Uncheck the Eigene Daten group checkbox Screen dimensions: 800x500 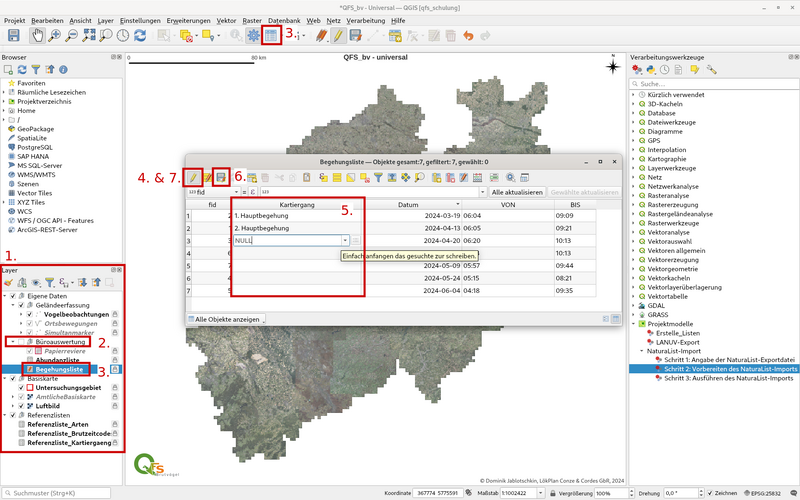tap(13, 296)
